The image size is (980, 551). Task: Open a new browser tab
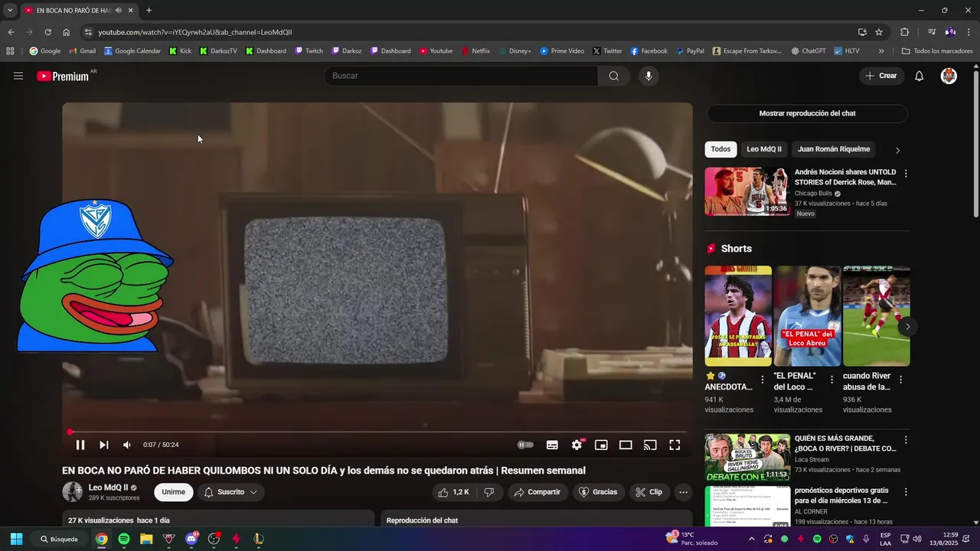click(149, 11)
